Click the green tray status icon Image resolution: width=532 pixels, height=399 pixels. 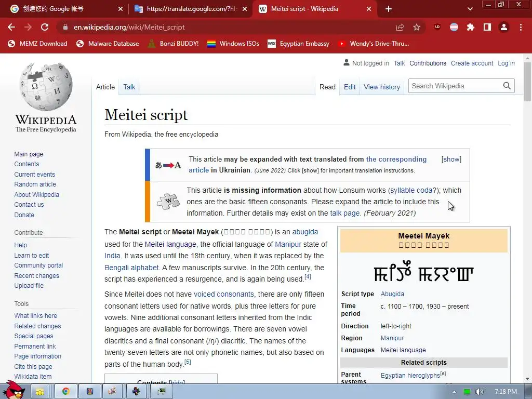pos(467,392)
